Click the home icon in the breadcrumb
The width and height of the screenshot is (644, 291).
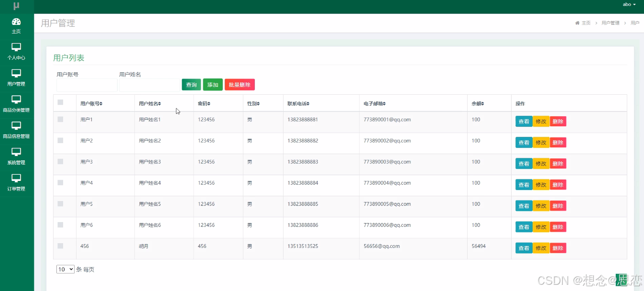pyautogui.click(x=577, y=23)
